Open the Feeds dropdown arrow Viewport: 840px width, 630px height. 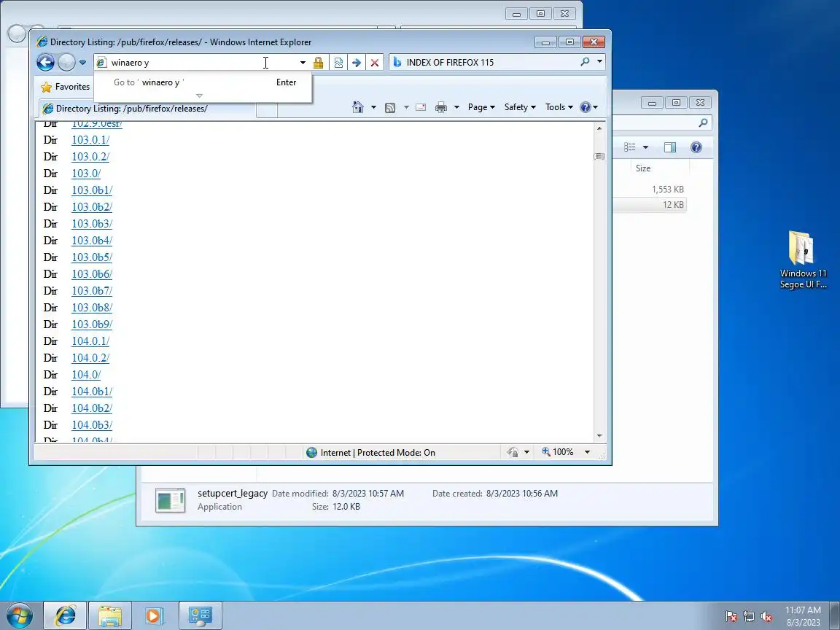(x=406, y=108)
